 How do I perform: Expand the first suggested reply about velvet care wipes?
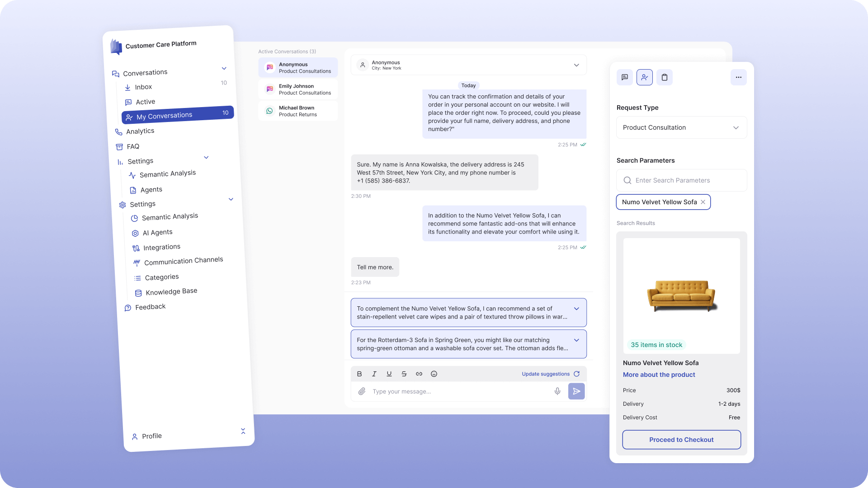(x=576, y=308)
